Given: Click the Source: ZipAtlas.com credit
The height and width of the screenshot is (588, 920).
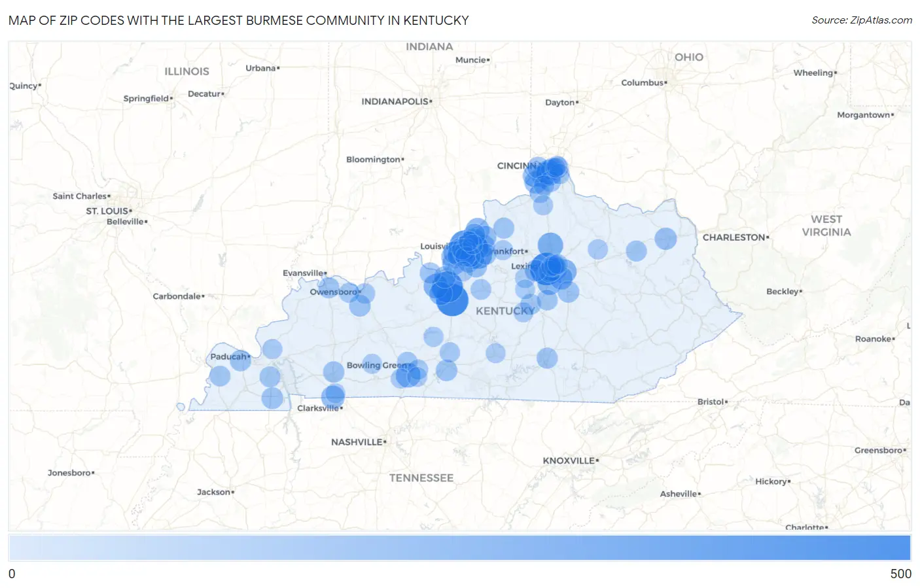Looking at the screenshot, I should pyautogui.click(x=862, y=20).
